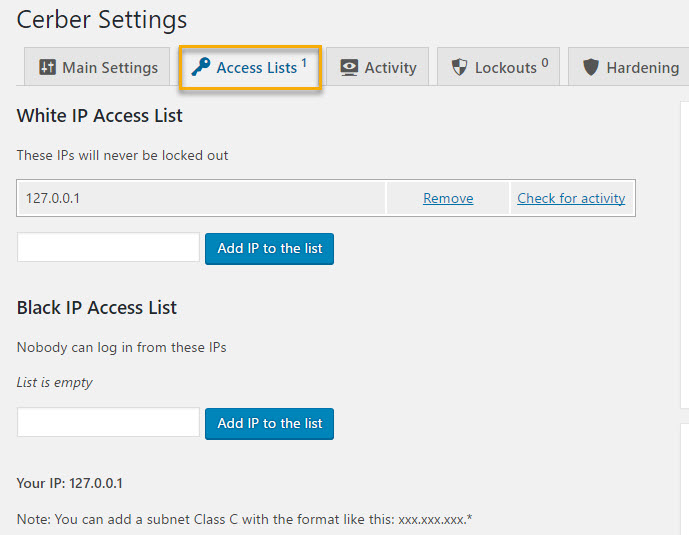Click 'Nobody can log in from these IPs'
Image resolution: width=689 pixels, height=535 pixels.
click(121, 347)
